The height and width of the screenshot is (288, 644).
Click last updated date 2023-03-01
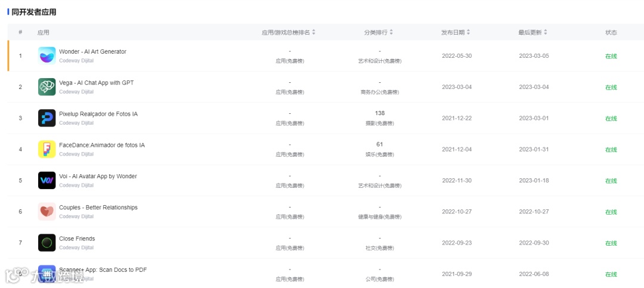coord(534,118)
